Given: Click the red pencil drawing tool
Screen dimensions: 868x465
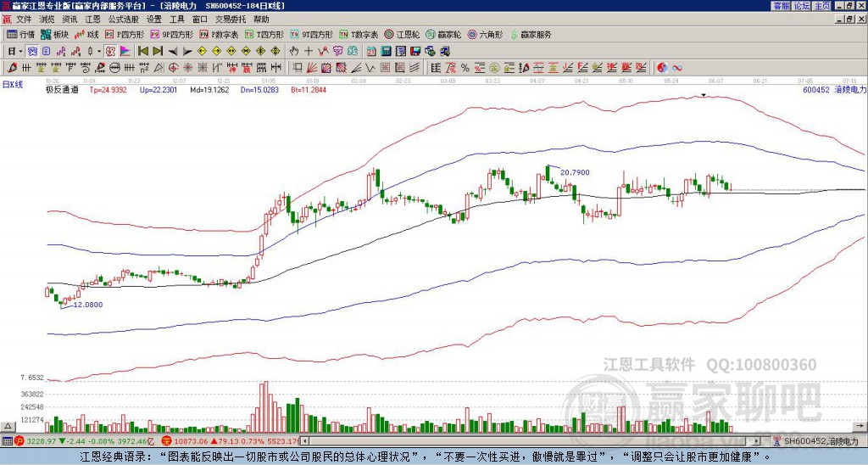Looking at the screenshot, I should tap(11, 68).
